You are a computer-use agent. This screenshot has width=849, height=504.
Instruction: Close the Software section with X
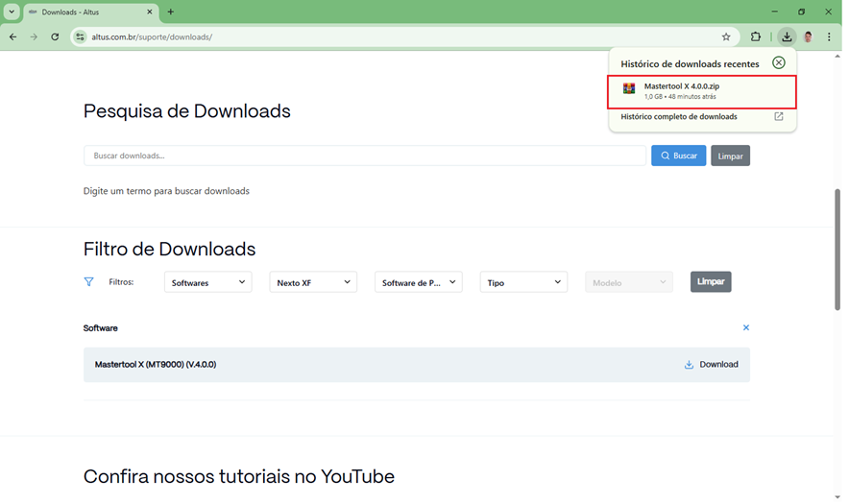(x=745, y=328)
